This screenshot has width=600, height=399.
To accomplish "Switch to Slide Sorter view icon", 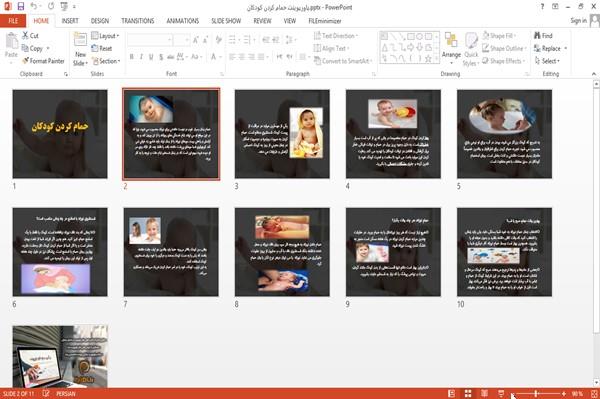I will point(468,393).
